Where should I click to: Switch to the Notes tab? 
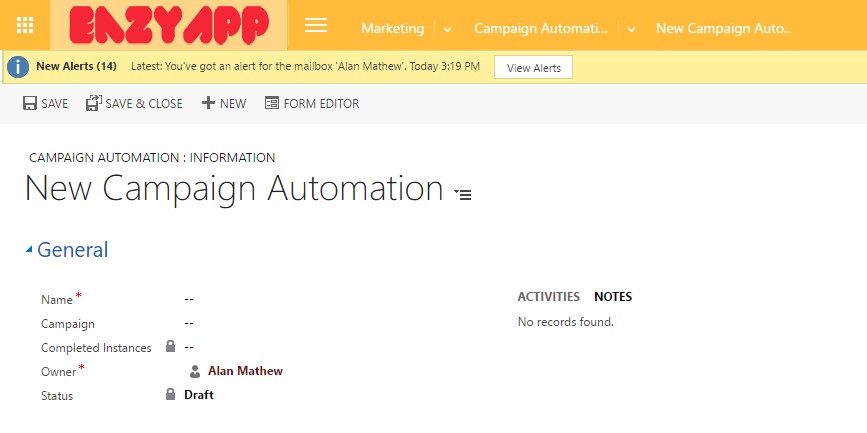(613, 296)
